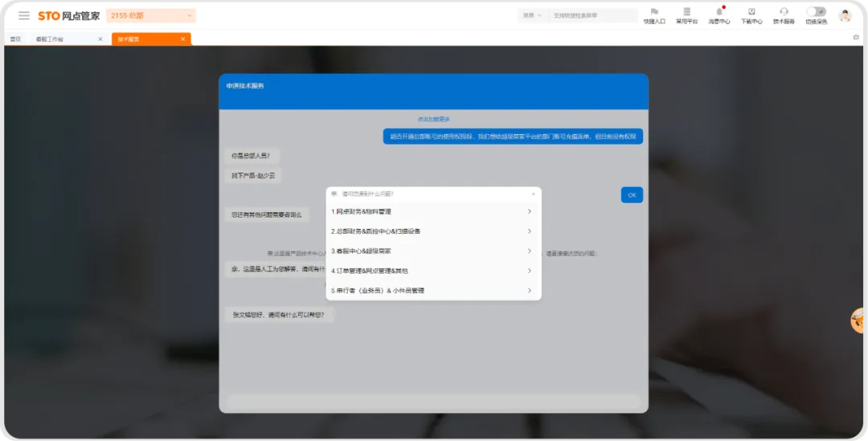Image resolution: width=868 pixels, height=441 pixels.
Task: Click the message 您还有其他问题需要咨询么
Action: [x=267, y=214]
